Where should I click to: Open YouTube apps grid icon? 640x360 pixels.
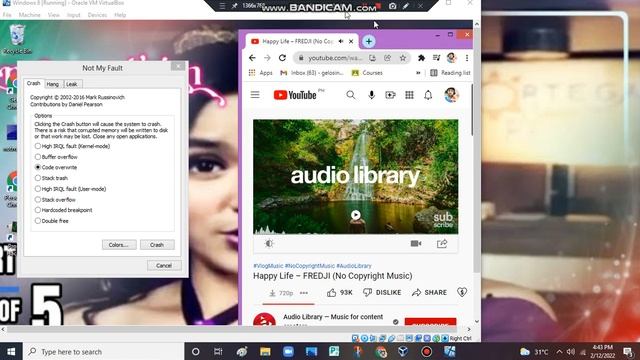tap(409, 95)
